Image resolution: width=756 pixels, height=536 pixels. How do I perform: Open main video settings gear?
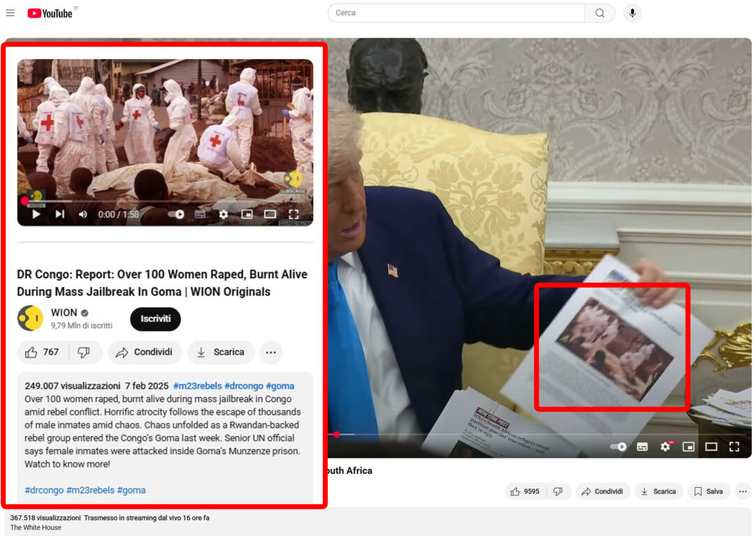click(x=665, y=447)
